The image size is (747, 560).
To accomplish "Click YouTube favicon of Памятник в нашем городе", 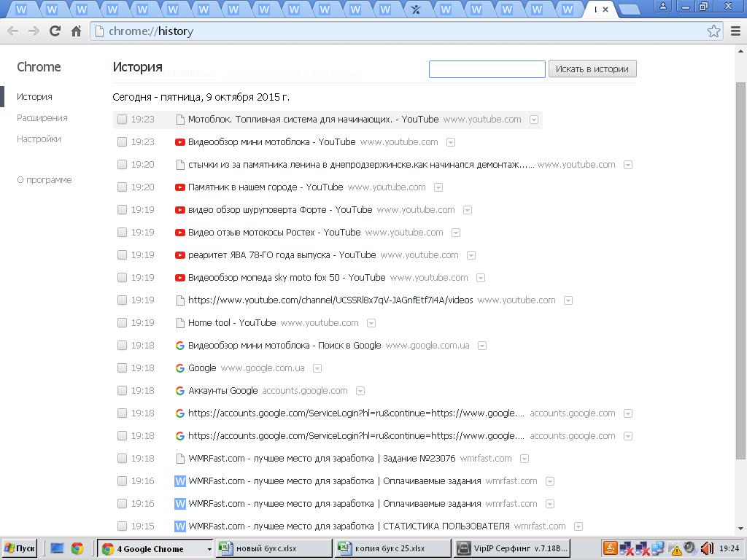I will pyautogui.click(x=180, y=187).
